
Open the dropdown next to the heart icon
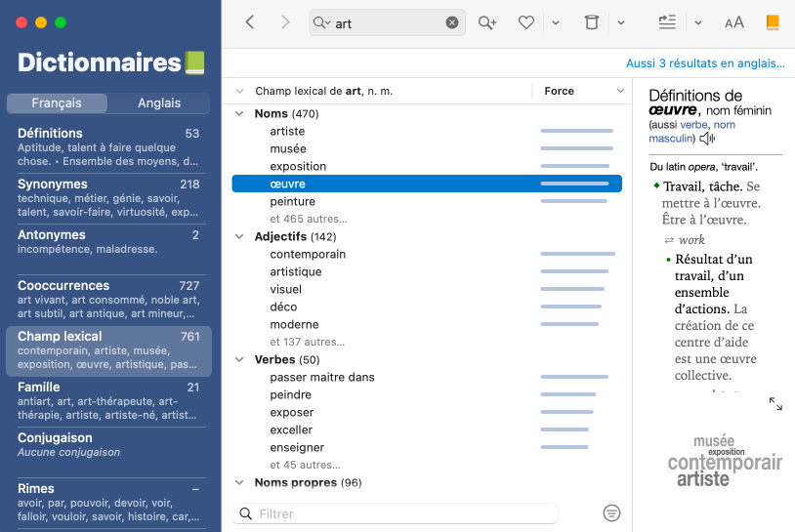(x=555, y=23)
